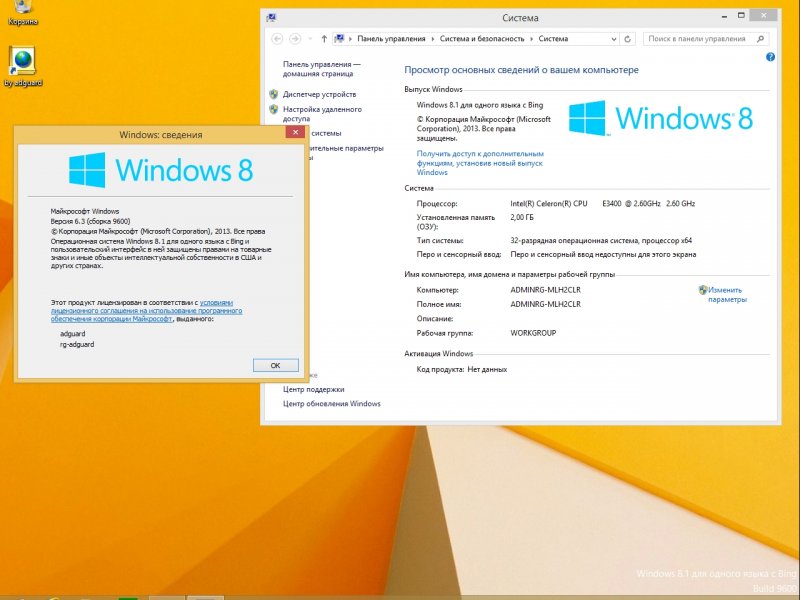
Task: Click the shield icon next to Изменить параметры
Action: point(703,290)
